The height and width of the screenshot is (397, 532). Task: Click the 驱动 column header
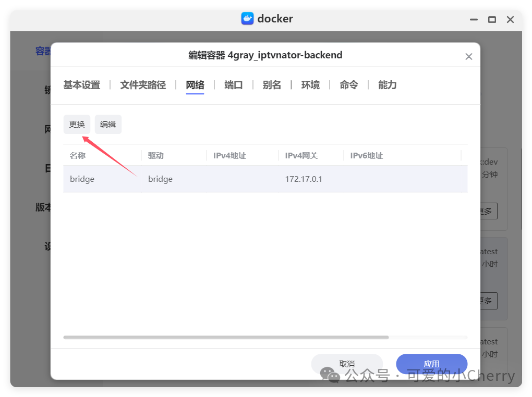pyautogui.click(x=156, y=156)
